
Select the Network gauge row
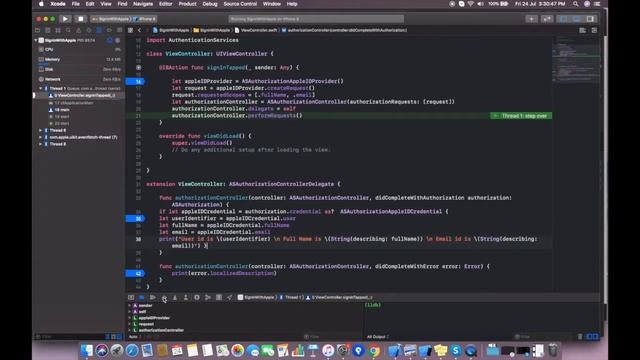80,79
